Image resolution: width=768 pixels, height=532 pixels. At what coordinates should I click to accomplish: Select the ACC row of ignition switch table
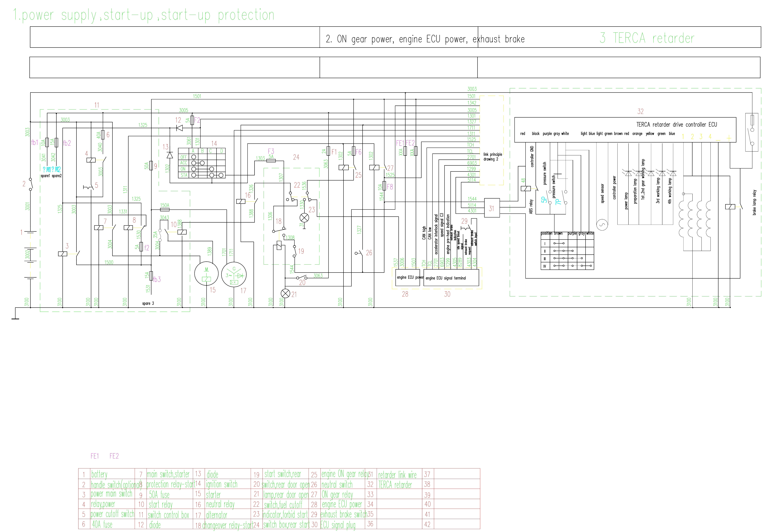202,163
